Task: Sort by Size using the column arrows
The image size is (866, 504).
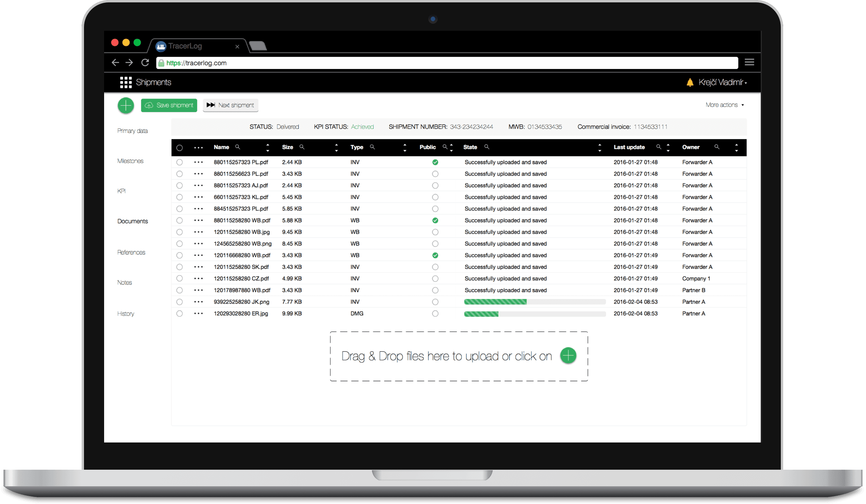Action: click(336, 147)
